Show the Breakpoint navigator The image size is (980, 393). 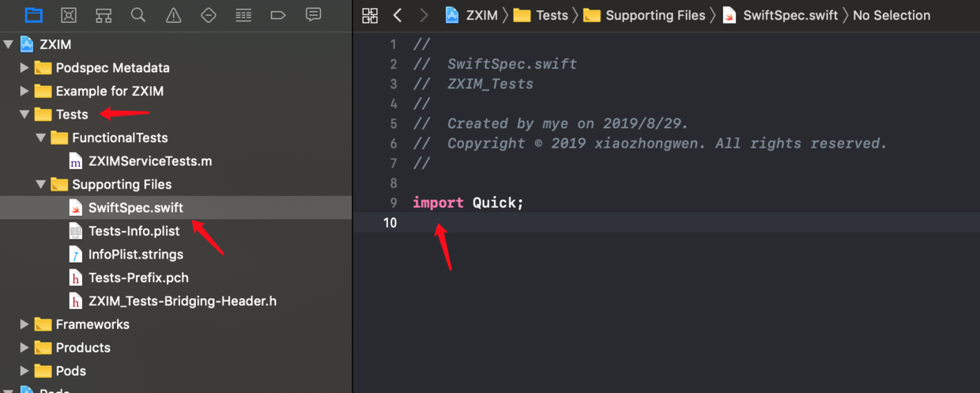(278, 15)
